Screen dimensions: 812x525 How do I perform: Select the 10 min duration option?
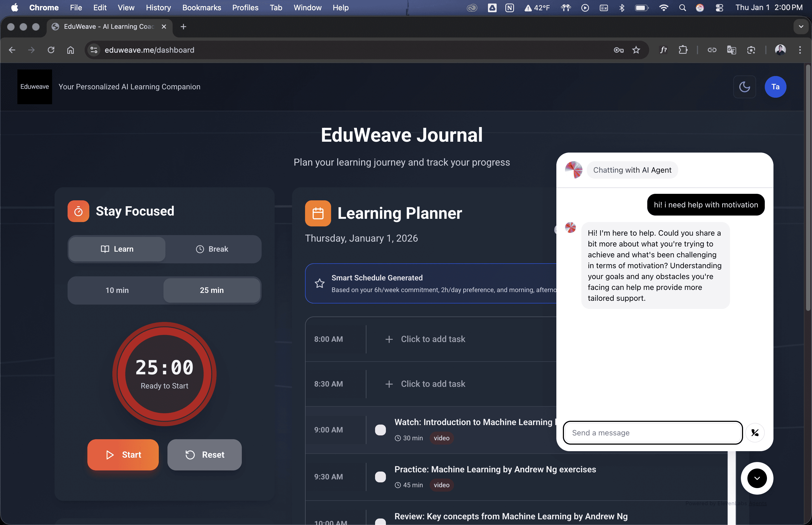point(117,290)
